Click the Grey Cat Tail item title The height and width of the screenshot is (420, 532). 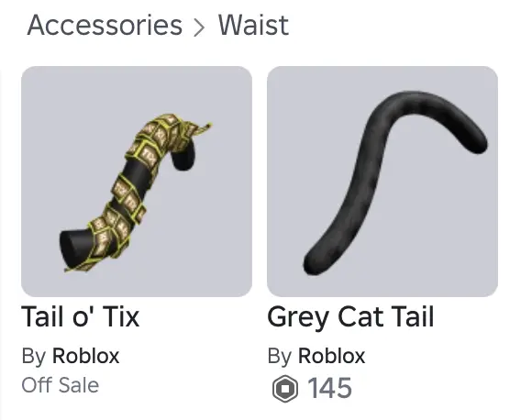(350, 317)
